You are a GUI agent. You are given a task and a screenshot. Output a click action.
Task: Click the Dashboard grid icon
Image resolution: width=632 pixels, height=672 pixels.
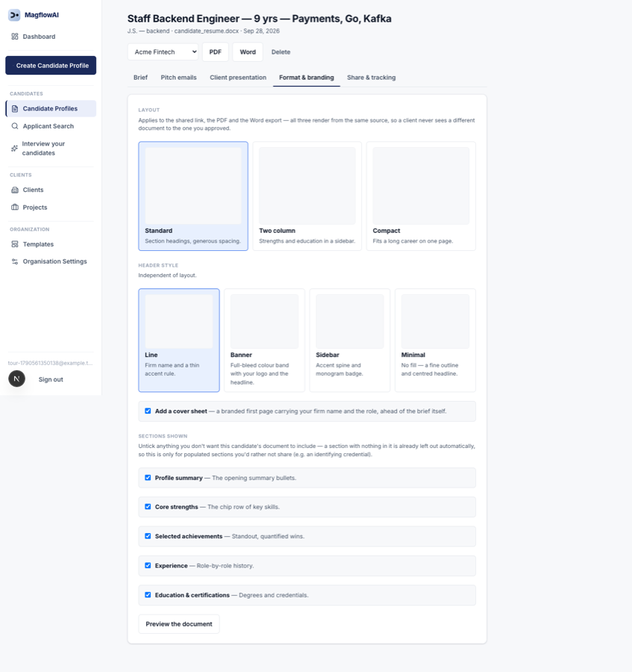pyautogui.click(x=15, y=37)
